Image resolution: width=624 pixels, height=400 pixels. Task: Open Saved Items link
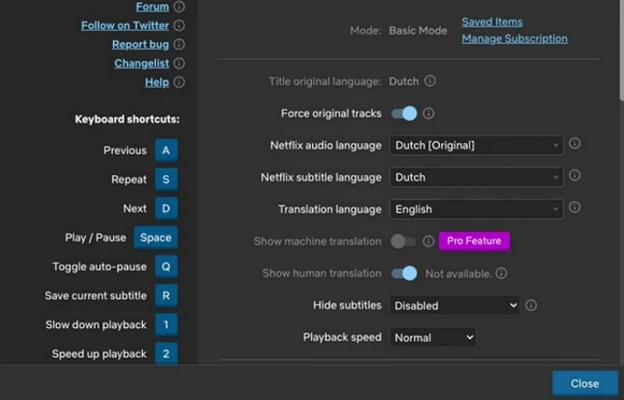click(492, 22)
